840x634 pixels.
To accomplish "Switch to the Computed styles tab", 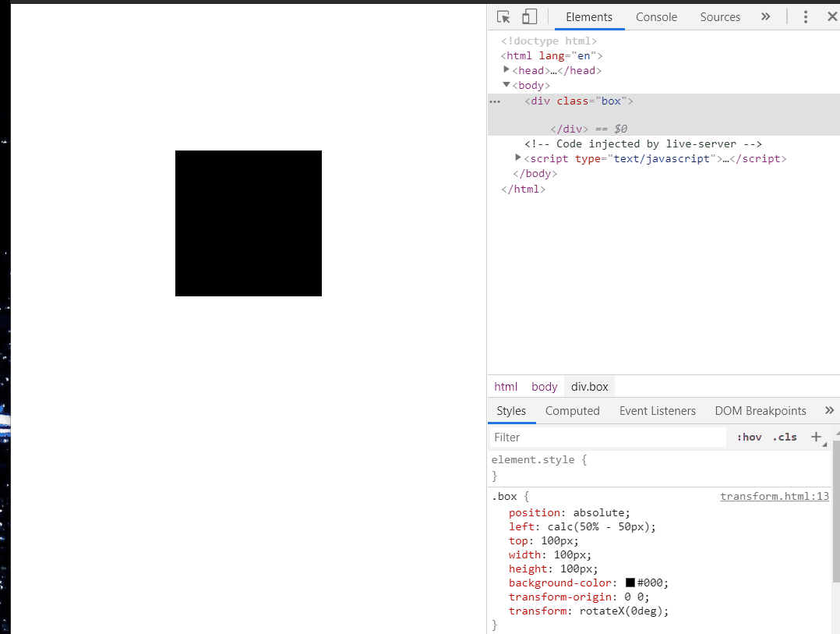I will click(x=572, y=411).
